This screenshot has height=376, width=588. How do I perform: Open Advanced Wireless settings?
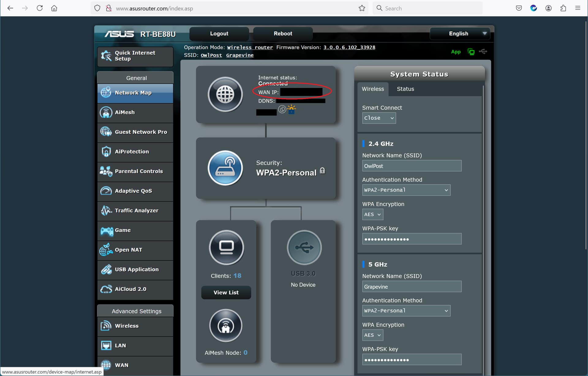(x=135, y=326)
